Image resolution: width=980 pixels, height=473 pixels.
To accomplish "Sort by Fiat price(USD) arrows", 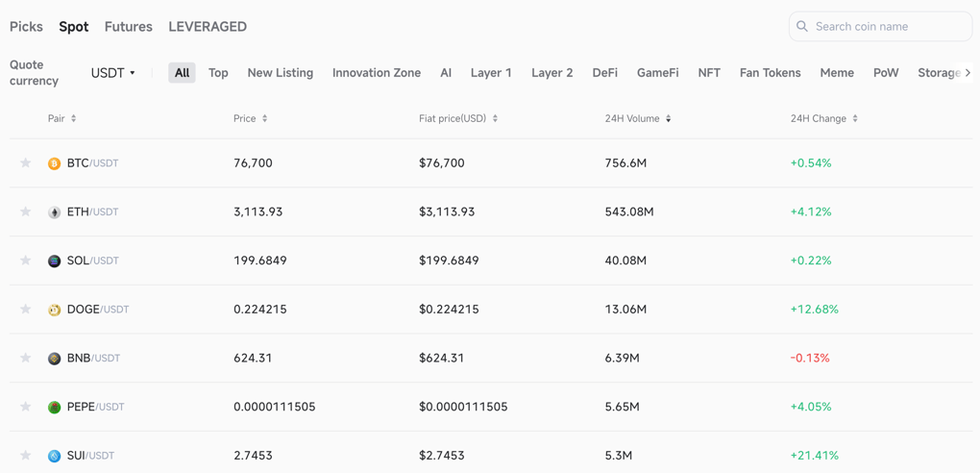I will tap(495, 118).
